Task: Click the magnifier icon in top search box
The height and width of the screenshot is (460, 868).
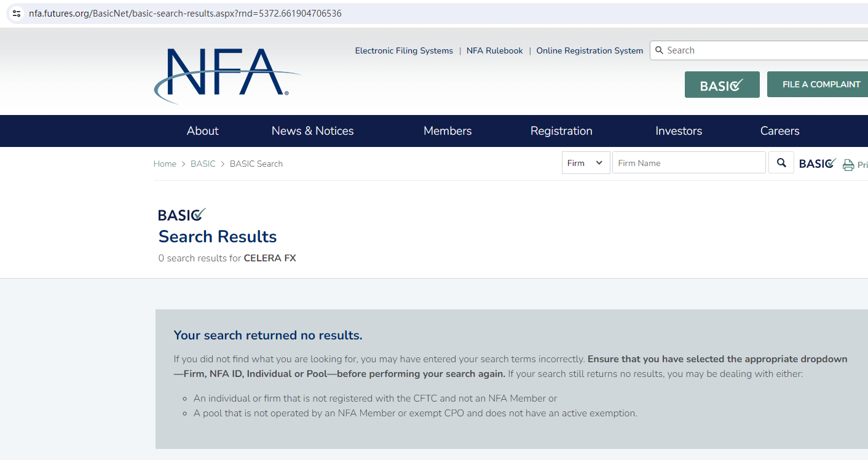Action: coord(659,50)
